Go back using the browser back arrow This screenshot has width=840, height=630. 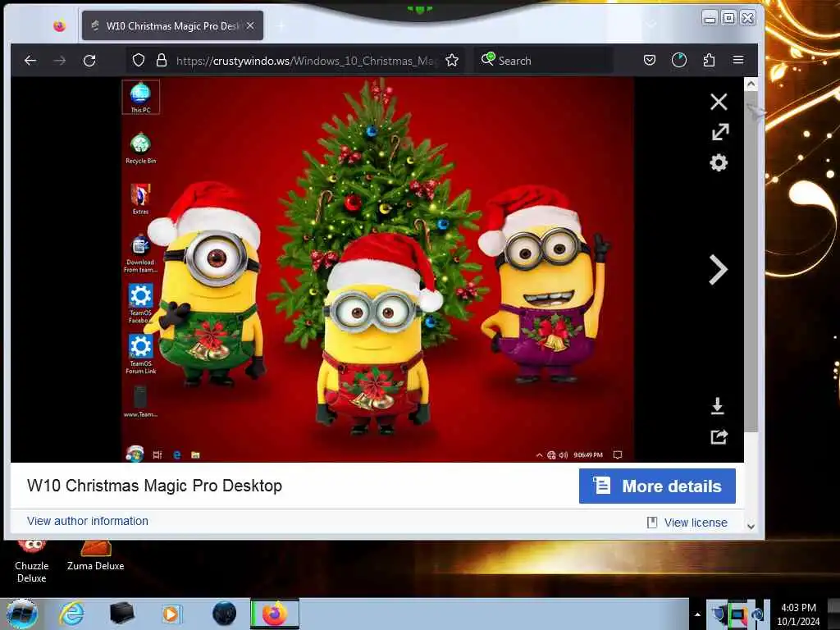click(x=30, y=61)
